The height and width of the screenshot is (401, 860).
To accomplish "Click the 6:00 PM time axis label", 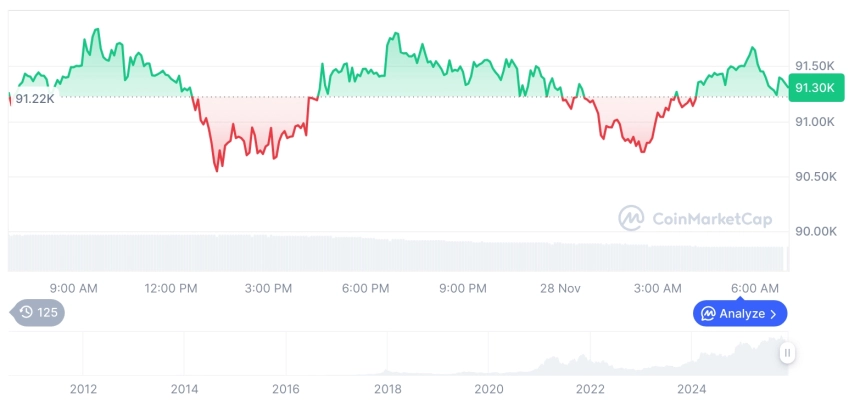I will (x=365, y=288).
